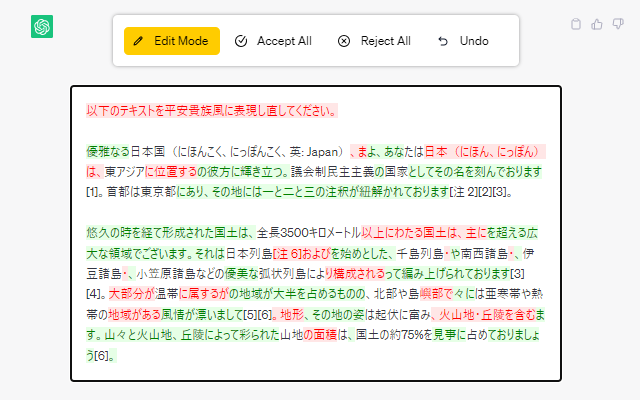Click the Reject All button

374,41
